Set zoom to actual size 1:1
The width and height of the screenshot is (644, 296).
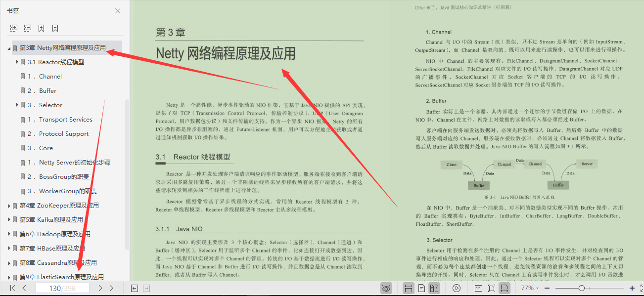[x=478, y=288]
